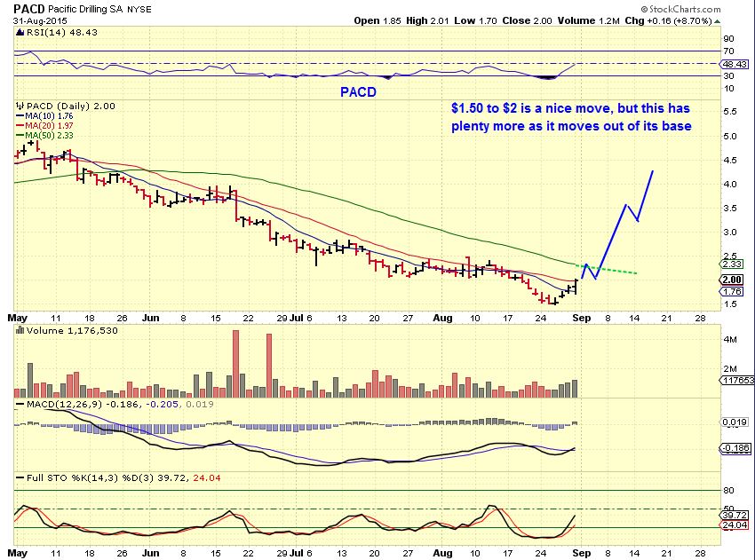
Task: Click the RSI(14) indicator legend icon
Action: (20, 32)
